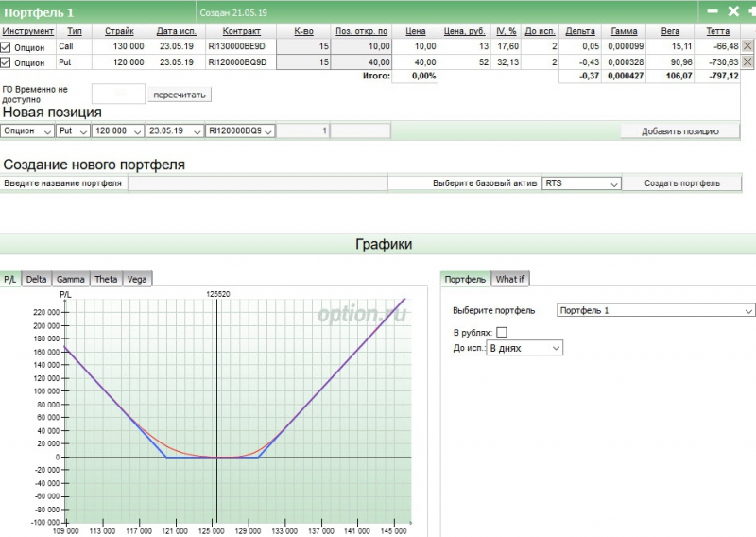
Task: Open the contract dropdown RI120000BQ9
Action: [240, 130]
